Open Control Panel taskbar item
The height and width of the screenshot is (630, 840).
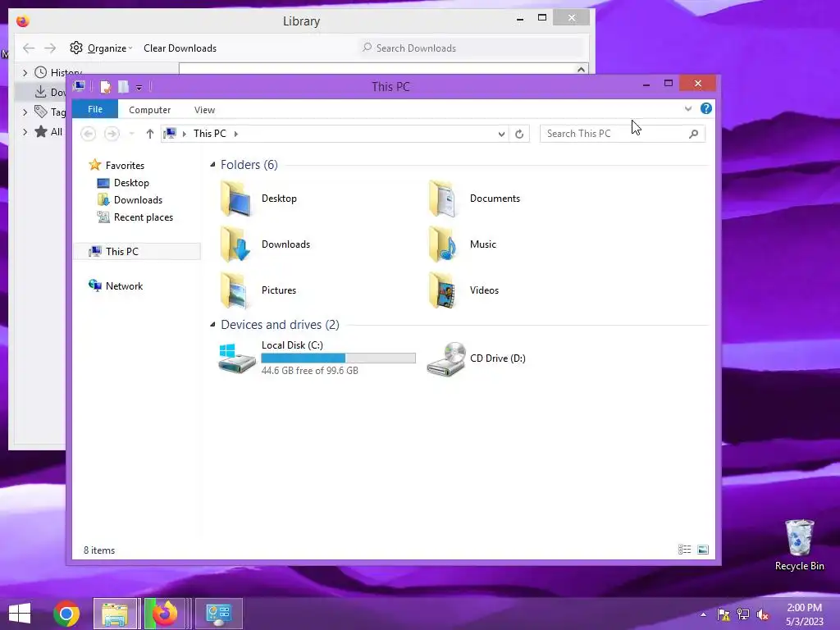pos(218,614)
